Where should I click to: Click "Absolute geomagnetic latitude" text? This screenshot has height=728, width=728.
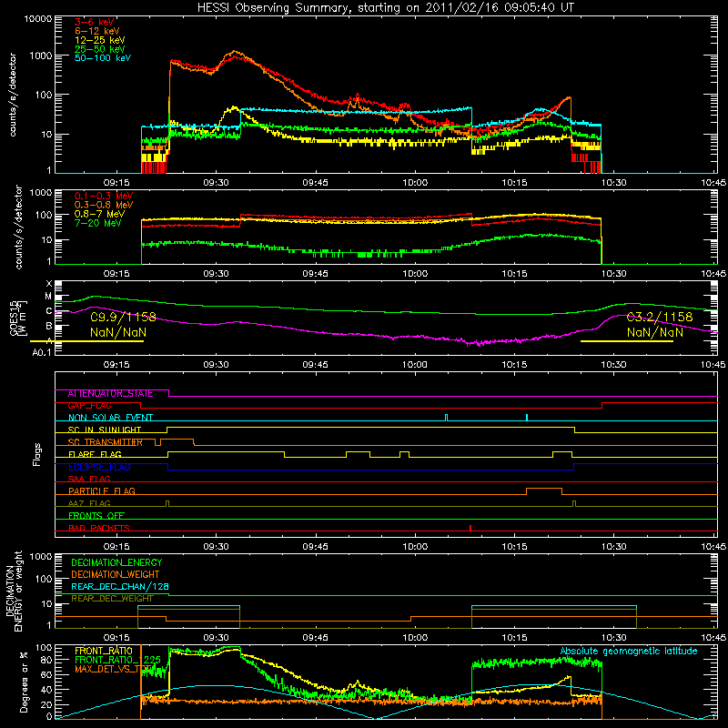(x=629, y=652)
